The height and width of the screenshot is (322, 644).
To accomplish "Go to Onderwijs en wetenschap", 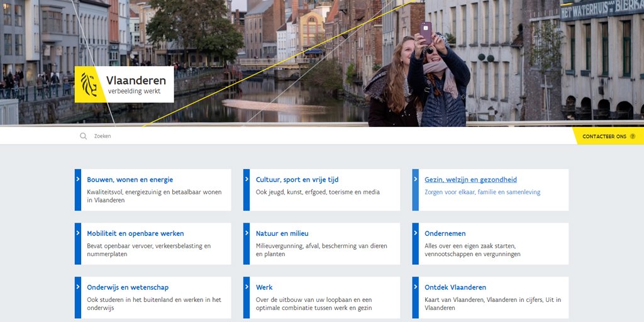I will 127,287.
